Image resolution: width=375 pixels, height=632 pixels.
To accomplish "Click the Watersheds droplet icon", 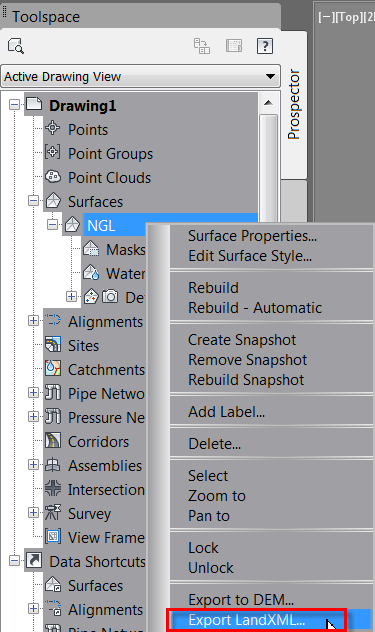I will pyautogui.click(x=91, y=272).
